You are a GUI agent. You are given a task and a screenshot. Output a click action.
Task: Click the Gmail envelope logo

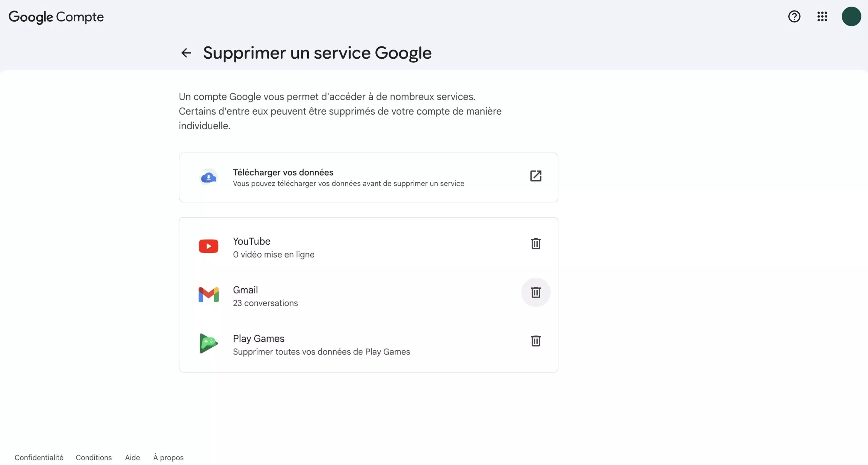coord(209,295)
